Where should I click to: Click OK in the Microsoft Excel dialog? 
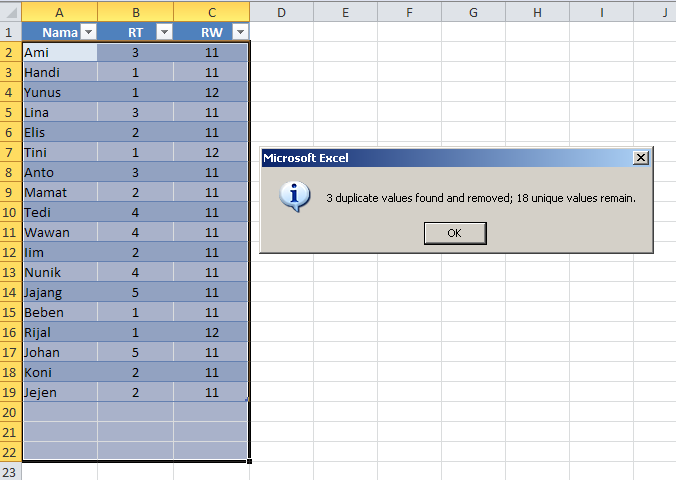coord(455,233)
